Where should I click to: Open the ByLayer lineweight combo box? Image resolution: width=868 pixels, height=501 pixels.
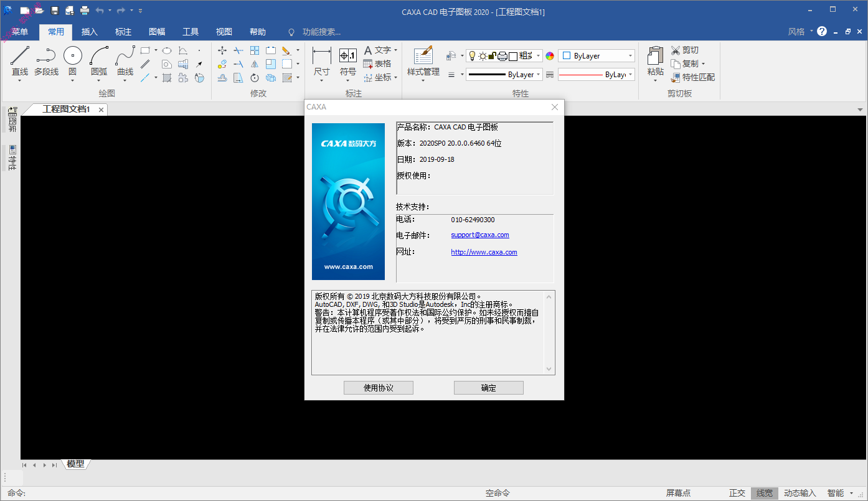[504, 75]
